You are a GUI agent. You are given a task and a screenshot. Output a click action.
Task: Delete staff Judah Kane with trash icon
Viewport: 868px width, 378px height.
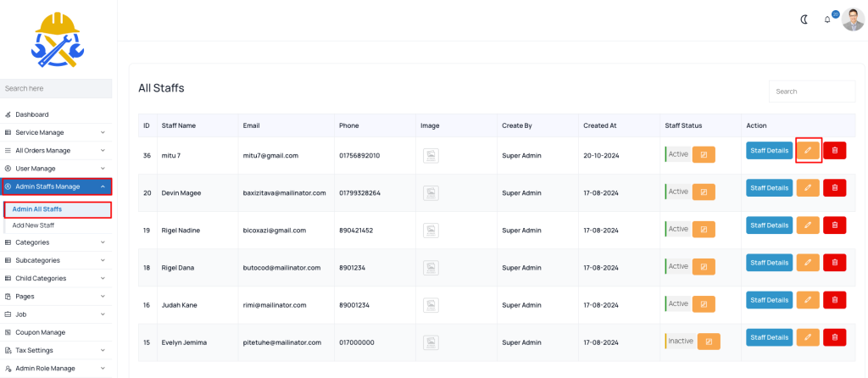click(835, 300)
